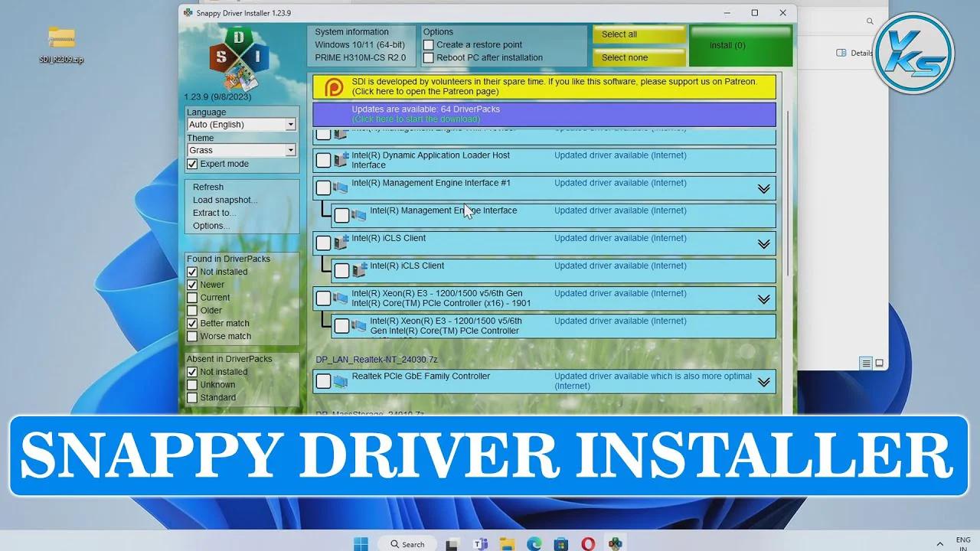Switch to large icons view in File Explorer

(879, 364)
